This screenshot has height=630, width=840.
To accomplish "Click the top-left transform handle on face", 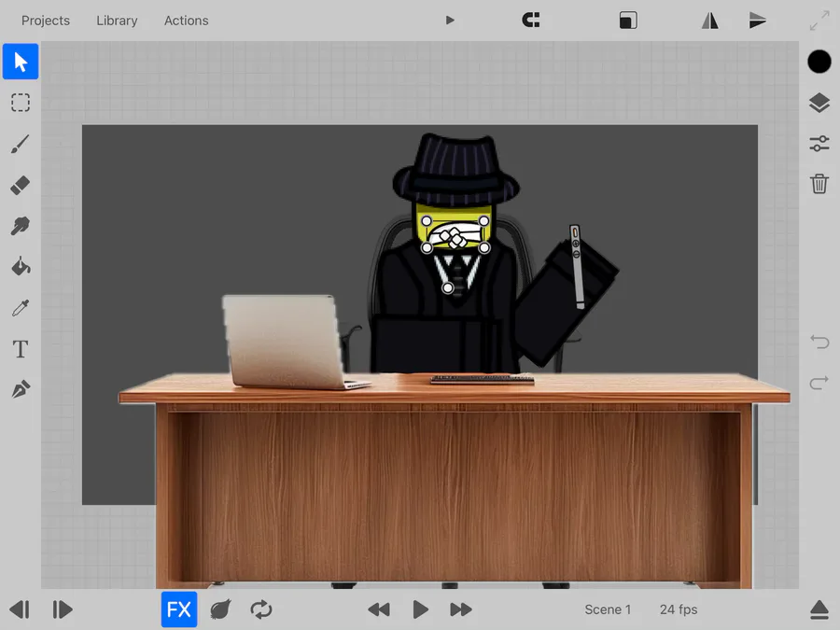I will click(427, 220).
